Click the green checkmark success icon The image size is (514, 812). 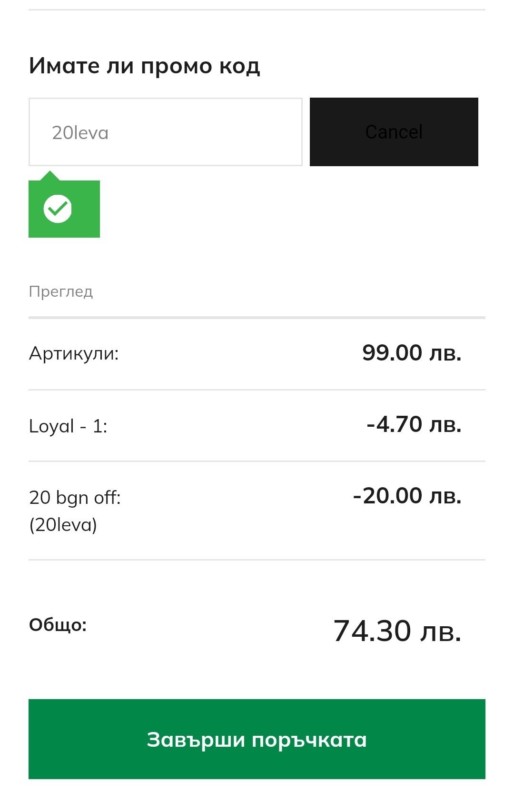click(58, 209)
